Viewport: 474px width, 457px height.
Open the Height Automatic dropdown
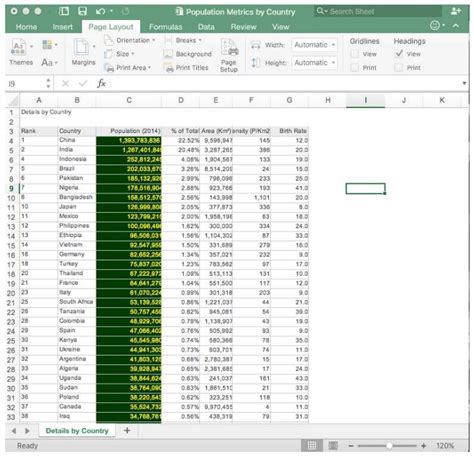(314, 63)
